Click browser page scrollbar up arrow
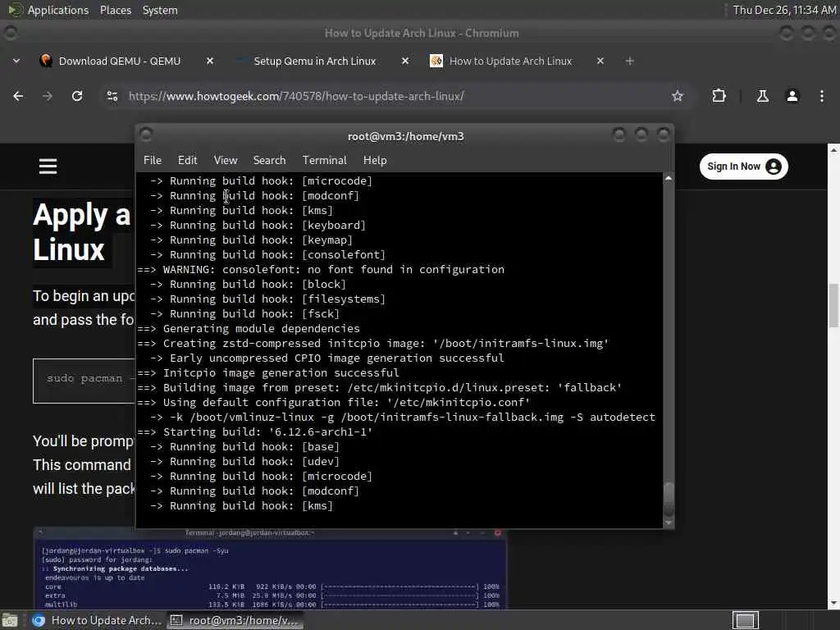This screenshot has height=630, width=840. point(833,150)
